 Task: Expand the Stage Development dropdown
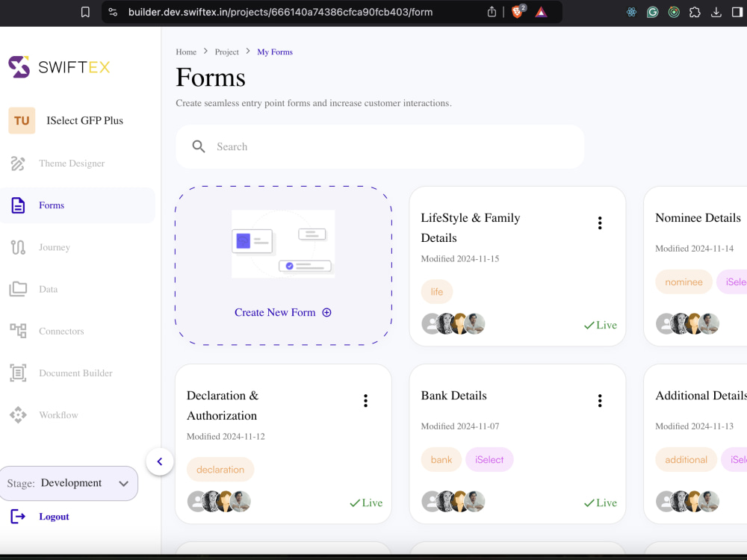click(x=69, y=483)
